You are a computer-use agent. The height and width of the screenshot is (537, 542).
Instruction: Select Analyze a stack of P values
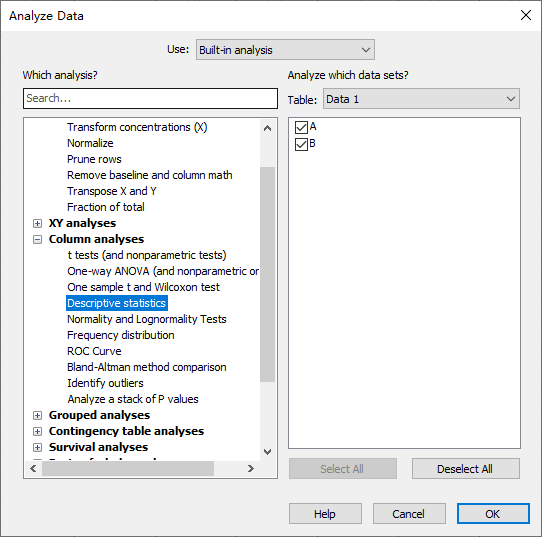[x=133, y=399]
